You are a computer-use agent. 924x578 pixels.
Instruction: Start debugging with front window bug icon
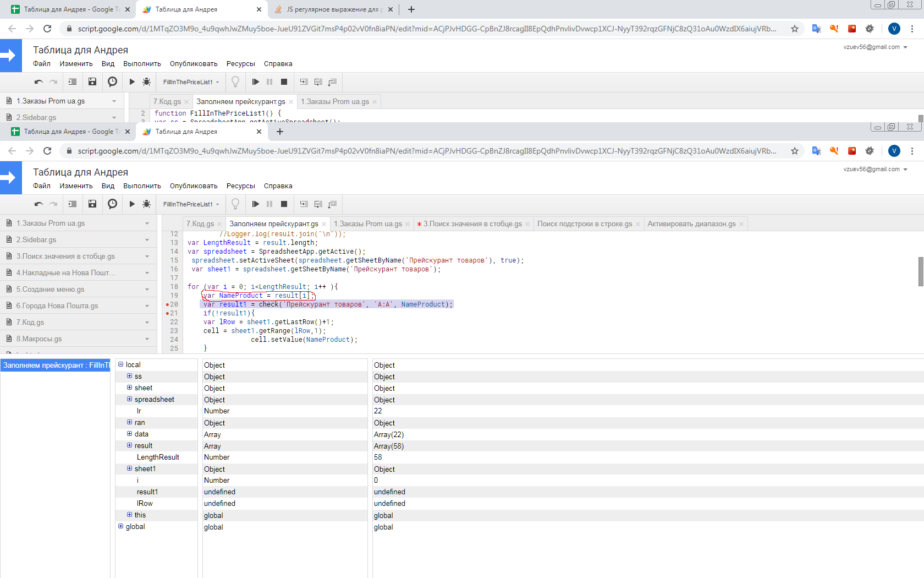tap(146, 204)
